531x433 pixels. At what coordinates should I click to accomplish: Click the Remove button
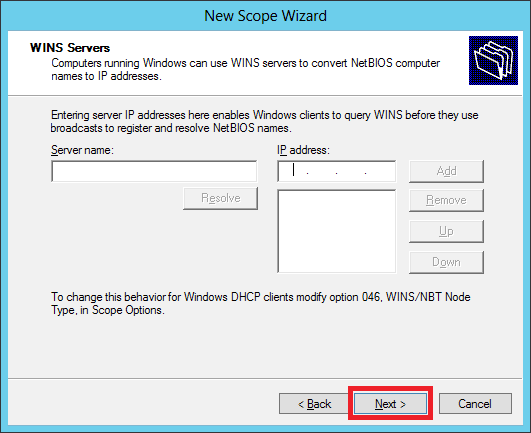(446, 200)
